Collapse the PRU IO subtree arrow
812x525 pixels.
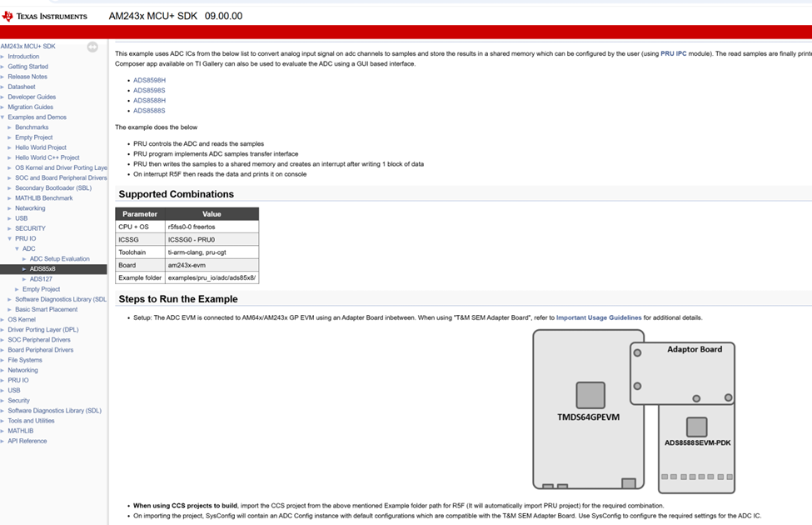click(10, 239)
